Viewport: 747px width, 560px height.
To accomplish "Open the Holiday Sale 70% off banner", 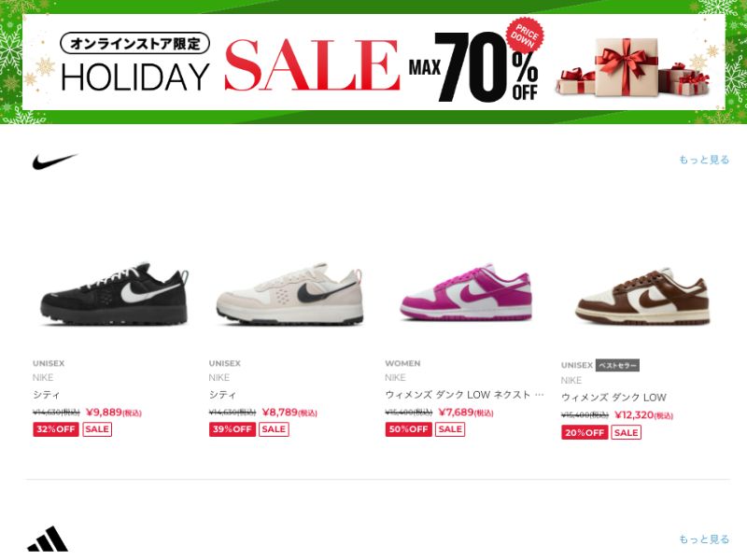I will [373, 62].
